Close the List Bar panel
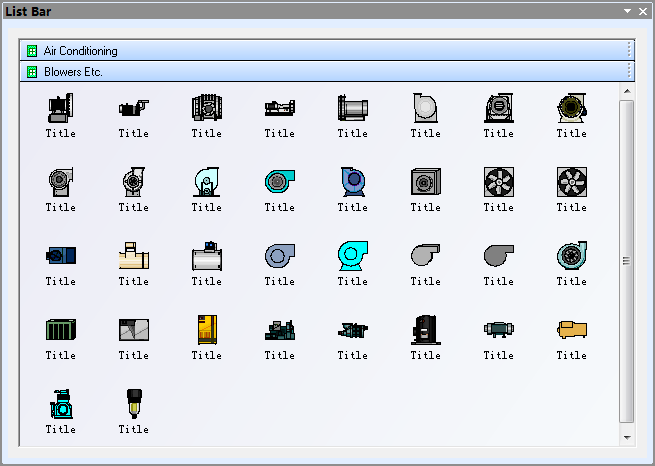Image resolution: width=655 pixels, height=466 pixels. click(642, 11)
